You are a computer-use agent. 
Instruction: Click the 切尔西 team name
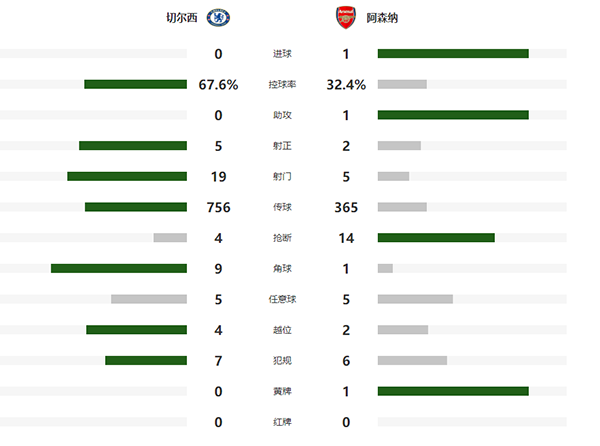pyautogui.click(x=183, y=17)
